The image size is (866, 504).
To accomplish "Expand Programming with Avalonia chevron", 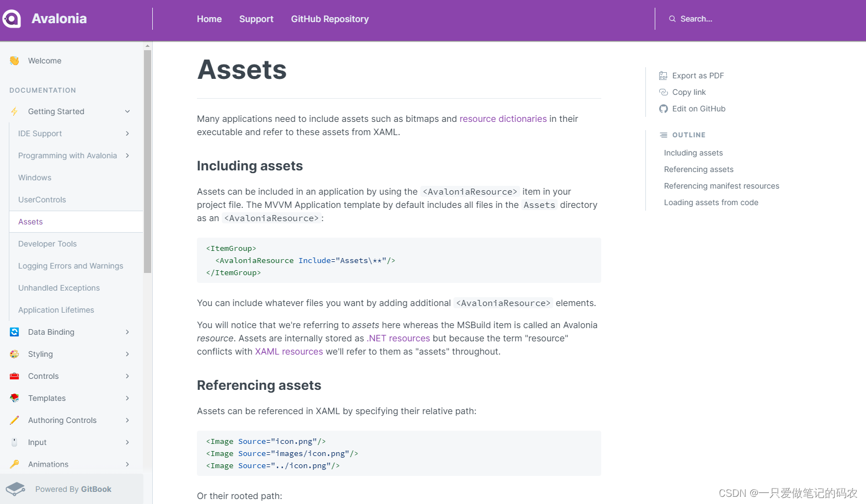I will point(127,156).
